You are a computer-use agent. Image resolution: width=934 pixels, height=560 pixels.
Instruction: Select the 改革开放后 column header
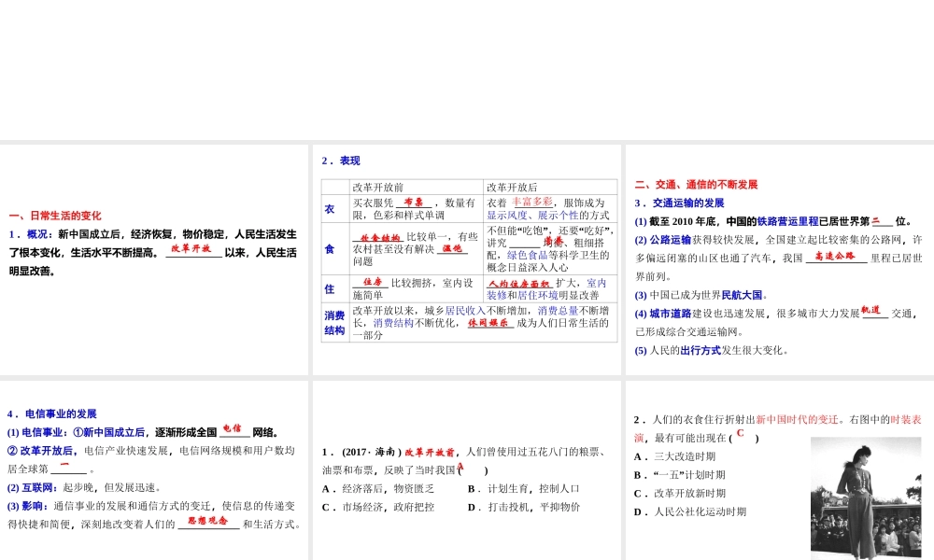point(512,187)
